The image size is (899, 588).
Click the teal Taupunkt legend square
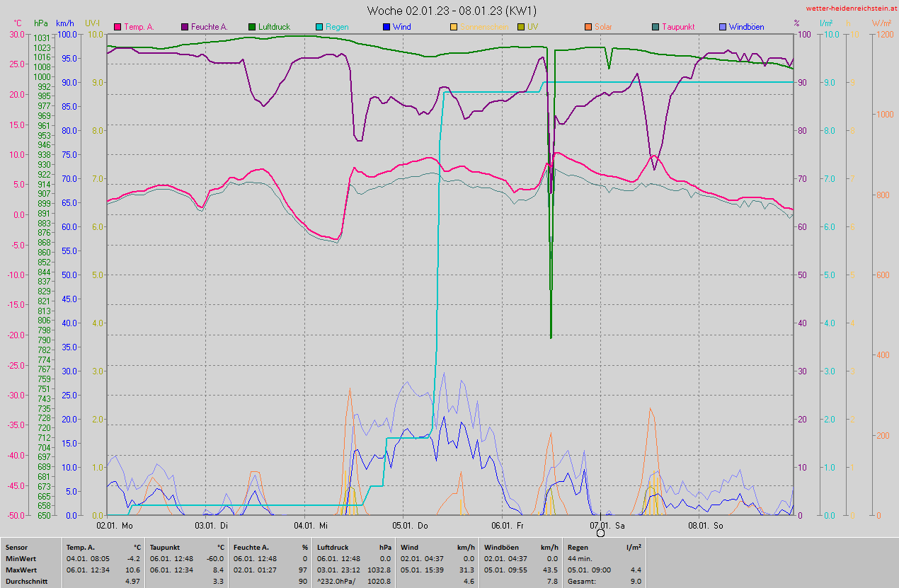pos(655,28)
